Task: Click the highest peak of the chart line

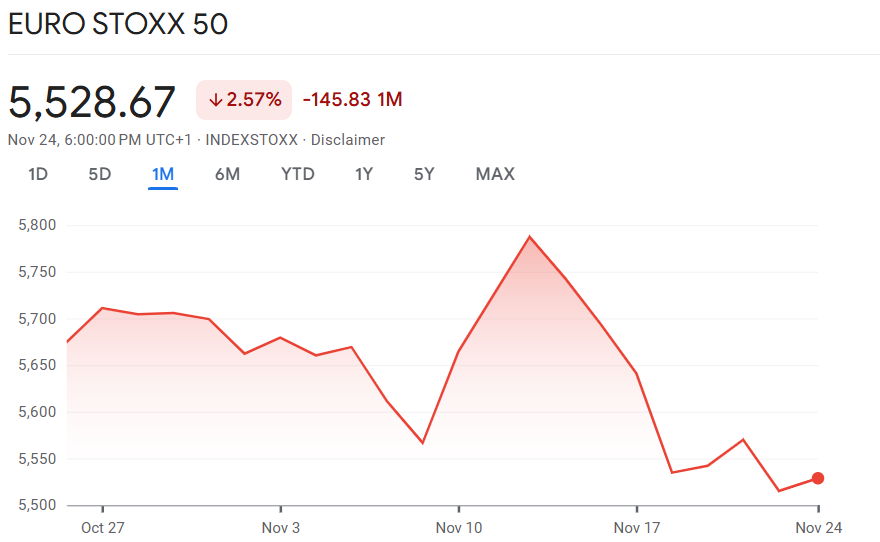Action: (x=529, y=237)
